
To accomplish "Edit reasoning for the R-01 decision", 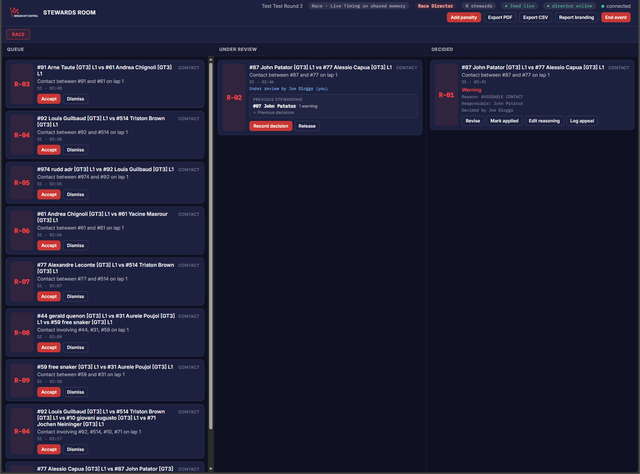I will pyautogui.click(x=544, y=121).
